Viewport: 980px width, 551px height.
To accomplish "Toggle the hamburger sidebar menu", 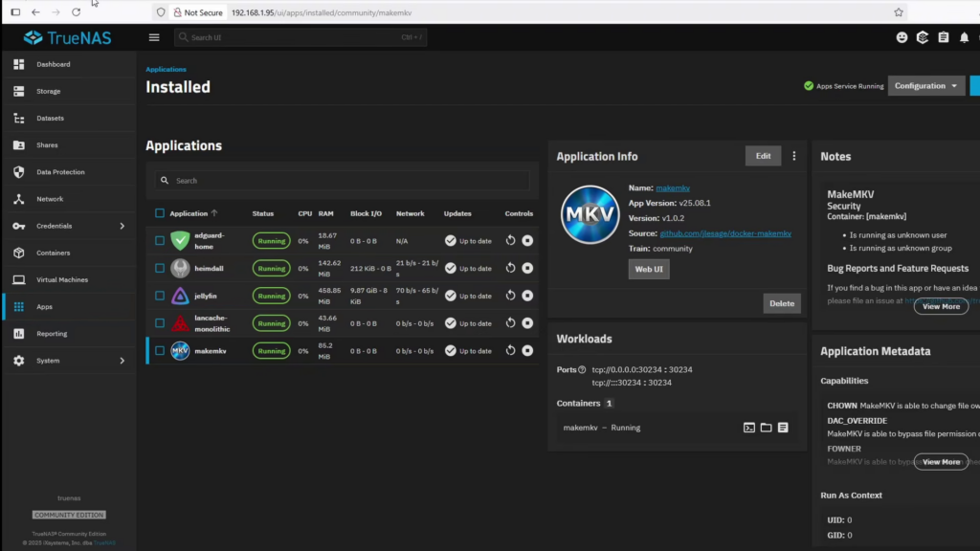I will pyautogui.click(x=154, y=37).
